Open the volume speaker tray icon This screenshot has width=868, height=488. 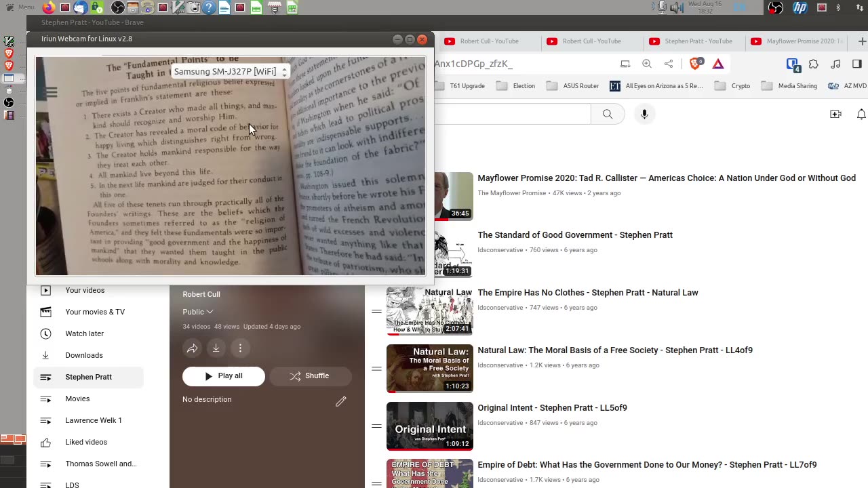coord(676,7)
